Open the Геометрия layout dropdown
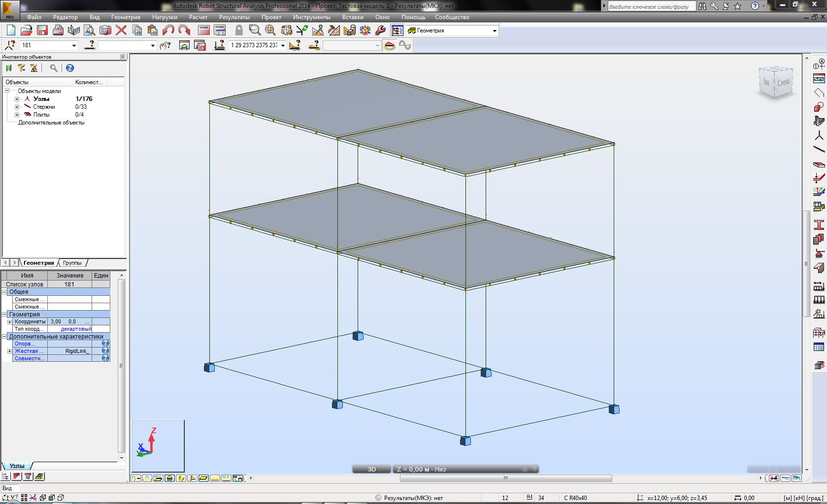The width and height of the screenshot is (827, 504). click(x=495, y=31)
